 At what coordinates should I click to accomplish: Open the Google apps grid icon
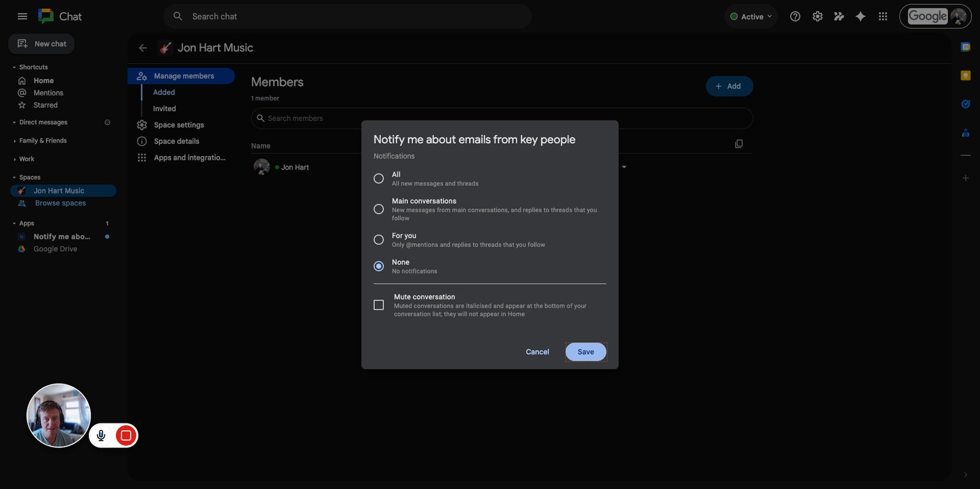(x=883, y=17)
